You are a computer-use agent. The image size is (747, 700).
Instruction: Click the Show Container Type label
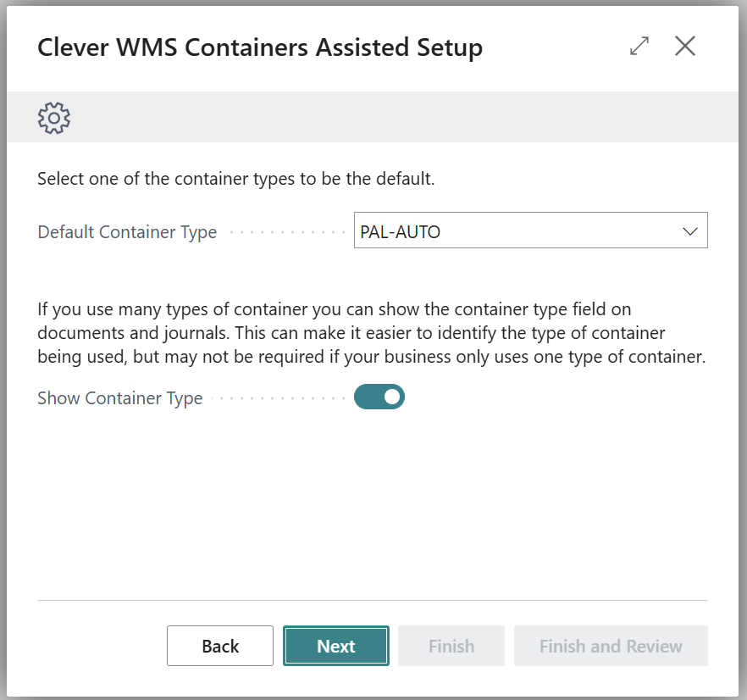(x=120, y=398)
